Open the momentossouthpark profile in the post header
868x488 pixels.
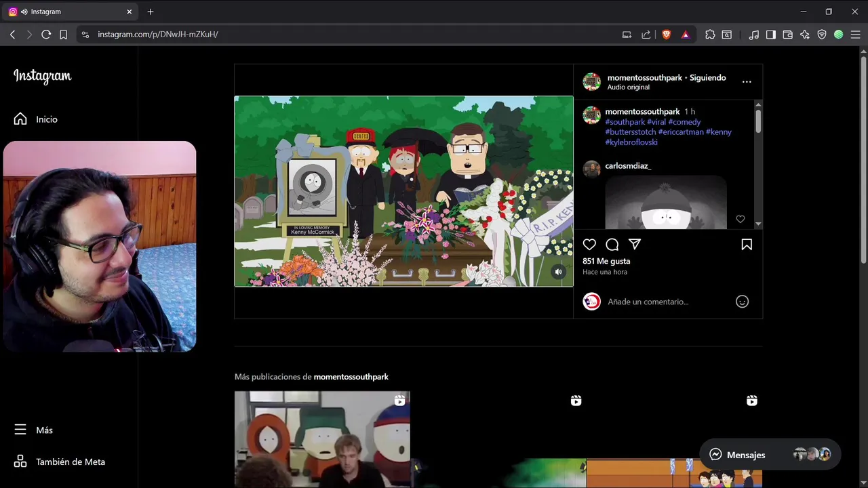tap(644, 77)
